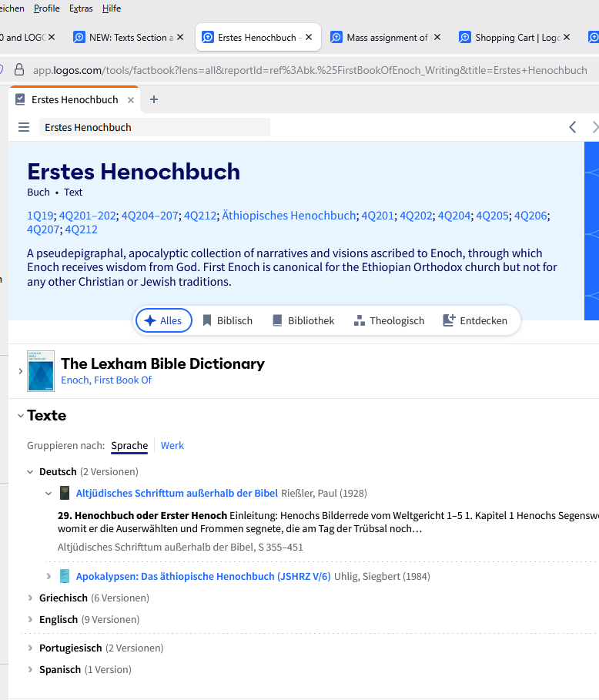Expand the Griechisch versions list

click(29, 598)
